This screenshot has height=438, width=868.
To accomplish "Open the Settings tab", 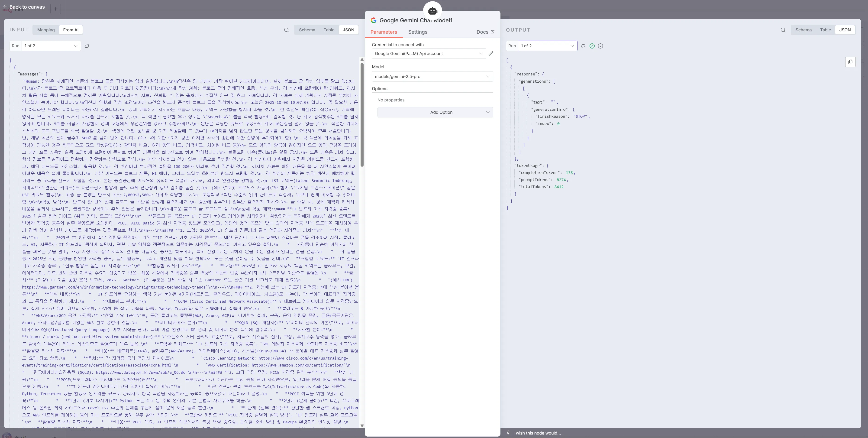I will (417, 32).
